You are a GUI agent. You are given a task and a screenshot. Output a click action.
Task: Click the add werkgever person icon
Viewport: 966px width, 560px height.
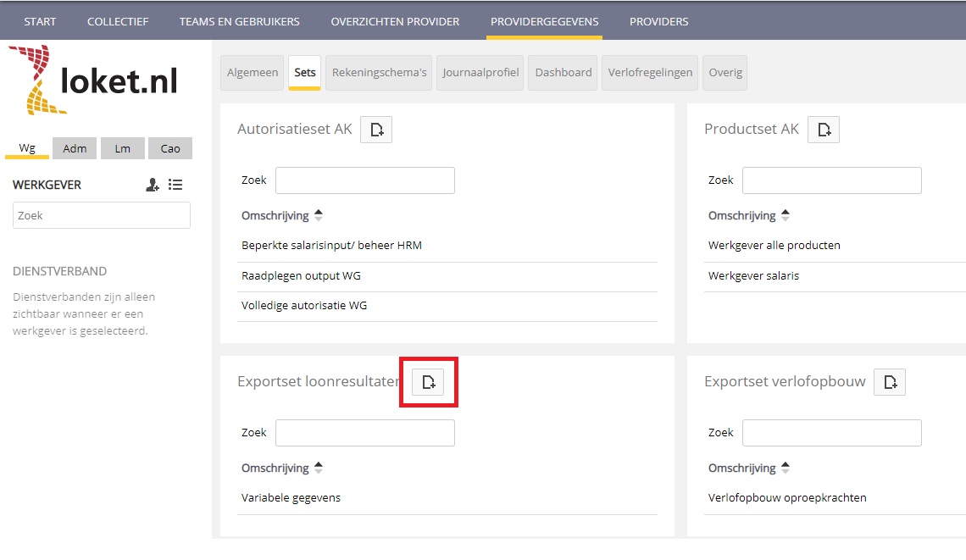pos(153,185)
